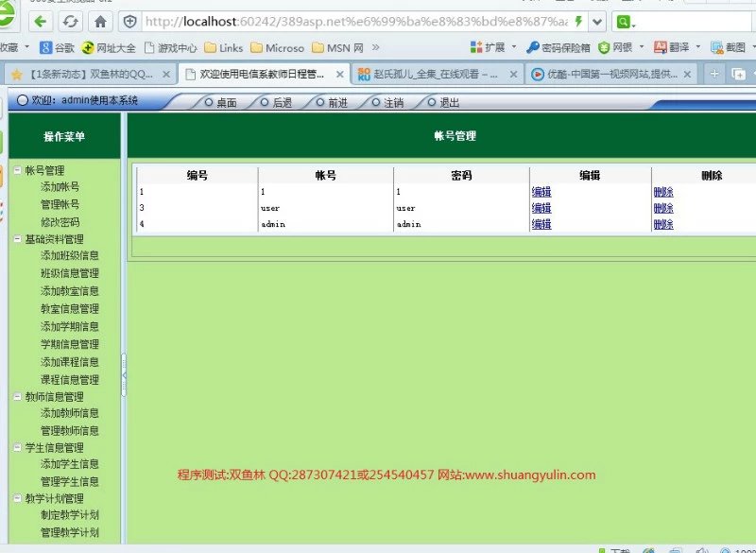This screenshot has width=756, height=553.
Task: Click the 帐号 column header
Action: 326,175
